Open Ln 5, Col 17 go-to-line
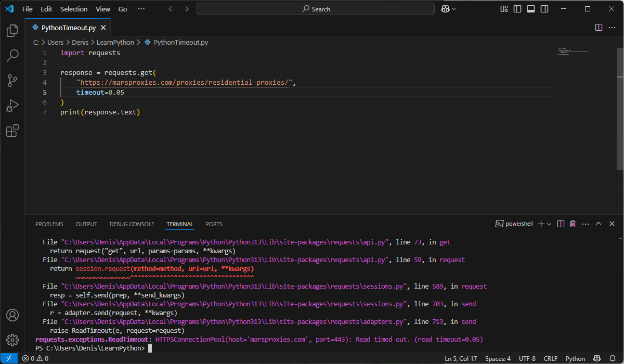Screen dimensions: 624x364 coord(461,358)
